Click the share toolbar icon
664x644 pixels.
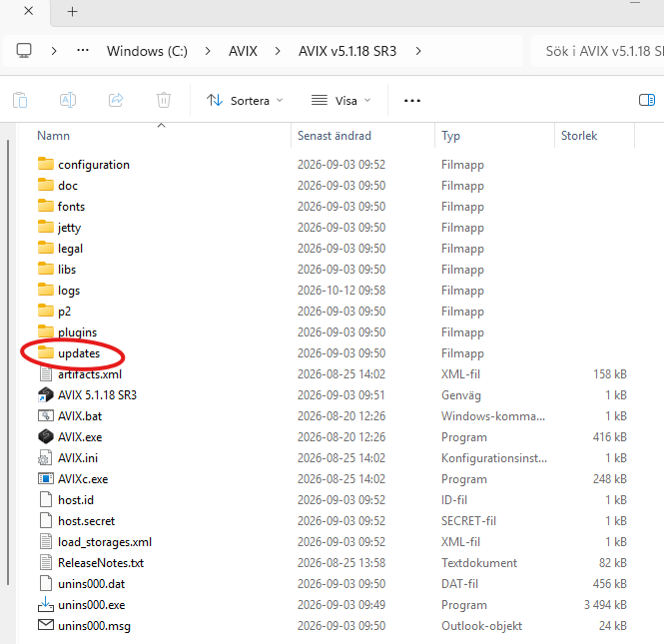click(x=116, y=100)
